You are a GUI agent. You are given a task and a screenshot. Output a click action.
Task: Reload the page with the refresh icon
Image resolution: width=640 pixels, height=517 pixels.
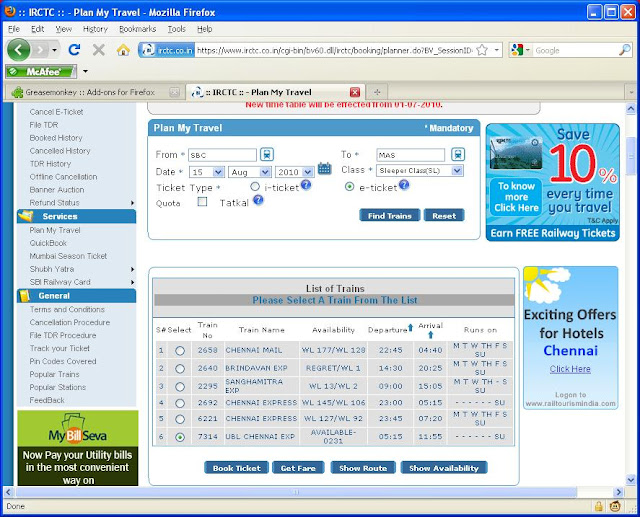coord(74,50)
